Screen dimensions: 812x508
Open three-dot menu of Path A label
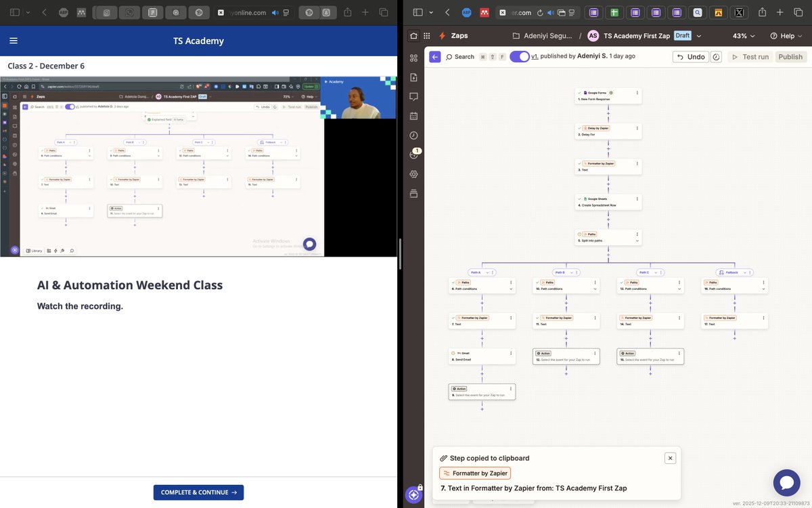coord(493,272)
